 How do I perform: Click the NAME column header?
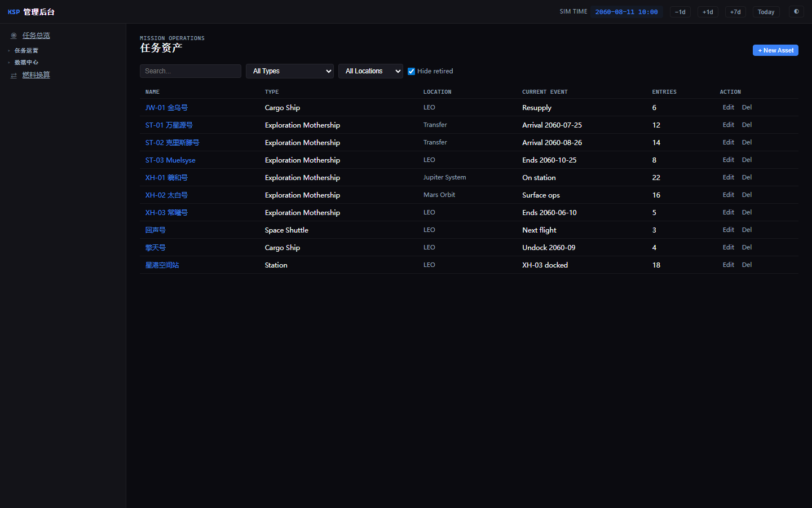coord(152,92)
